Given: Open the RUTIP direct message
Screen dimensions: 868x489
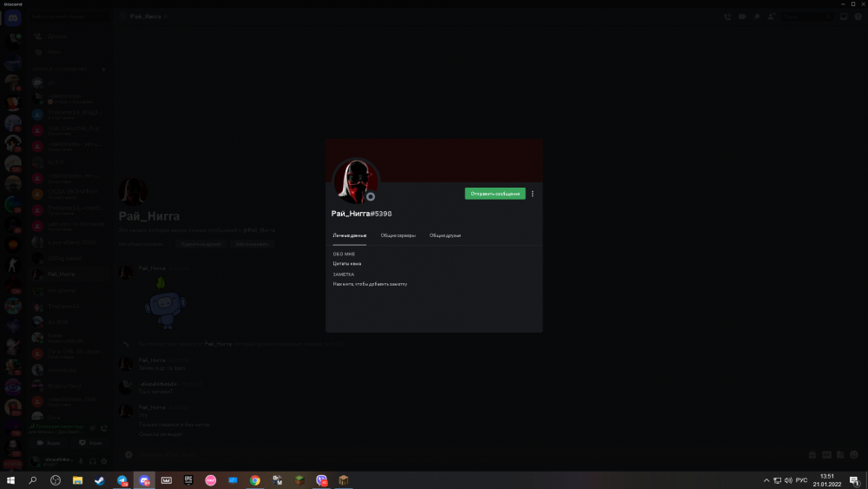Looking at the screenshot, I should (x=69, y=162).
